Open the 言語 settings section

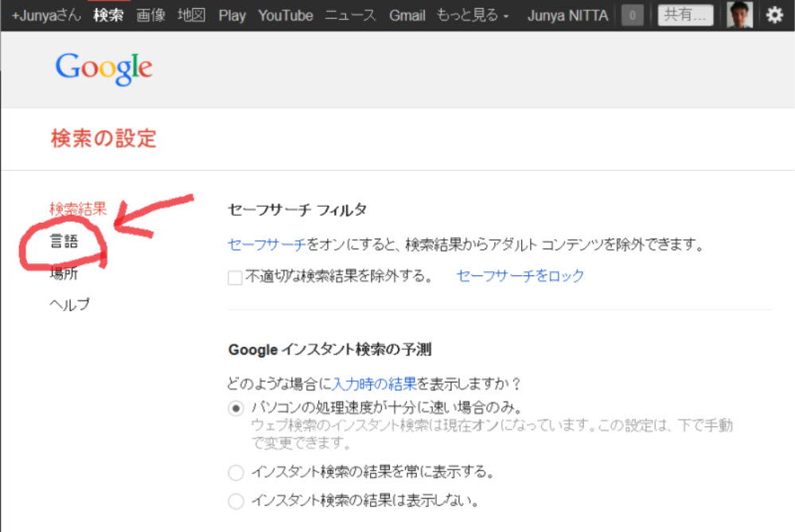coord(64,242)
